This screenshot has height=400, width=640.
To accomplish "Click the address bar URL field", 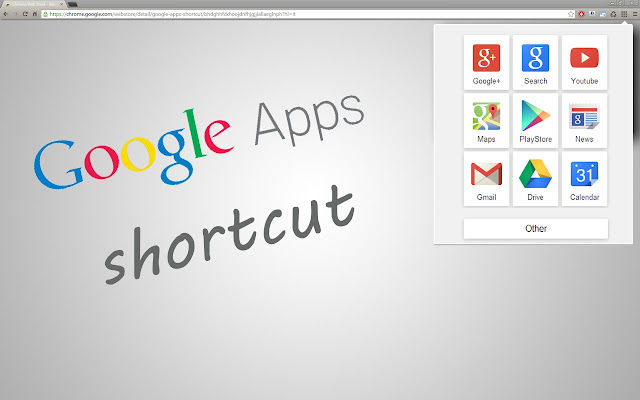I will click(x=308, y=14).
